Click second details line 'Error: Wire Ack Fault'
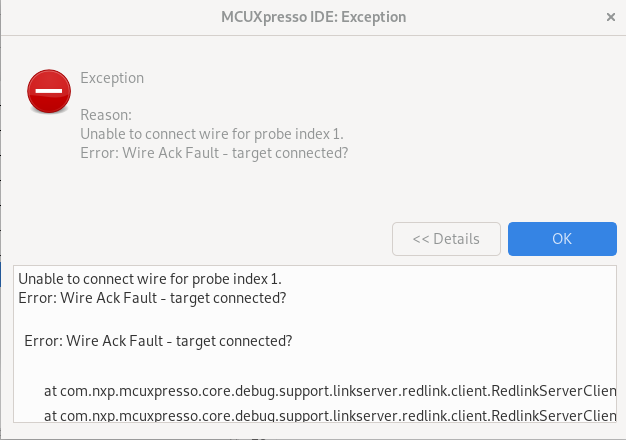This screenshot has height=440, width=626. pyautogui.click(x=152, y=298)
